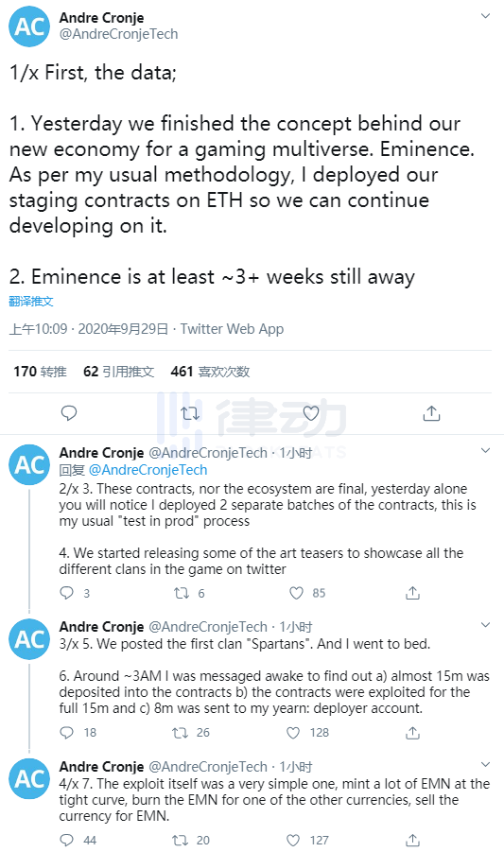Viewport: 504px width, 852px height.
Task: Open the AC profile avatar on main tweet
Action: point(29,26)
